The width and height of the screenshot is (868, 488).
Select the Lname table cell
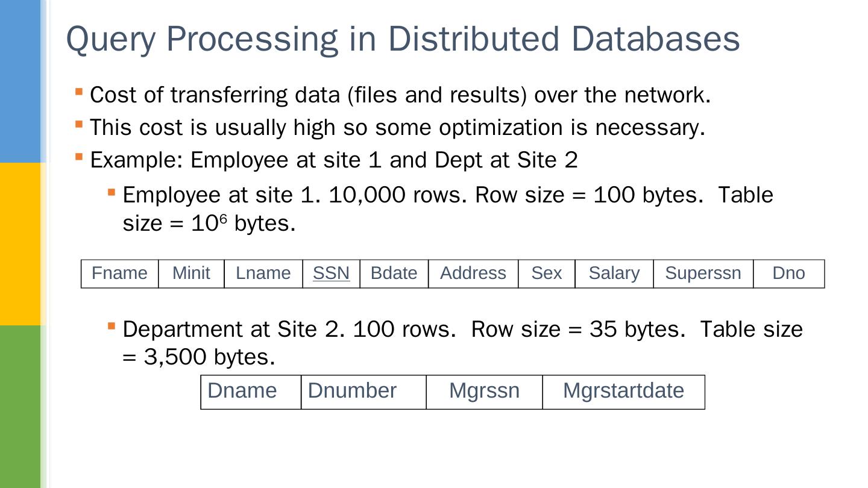(263, 274)
